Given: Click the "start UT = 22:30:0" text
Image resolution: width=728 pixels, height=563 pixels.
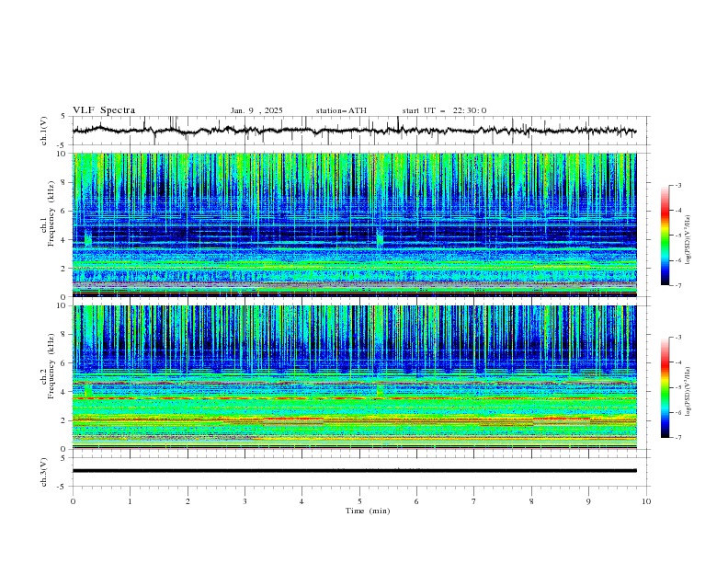Looking at the screenshot, I should click(444, 110).
